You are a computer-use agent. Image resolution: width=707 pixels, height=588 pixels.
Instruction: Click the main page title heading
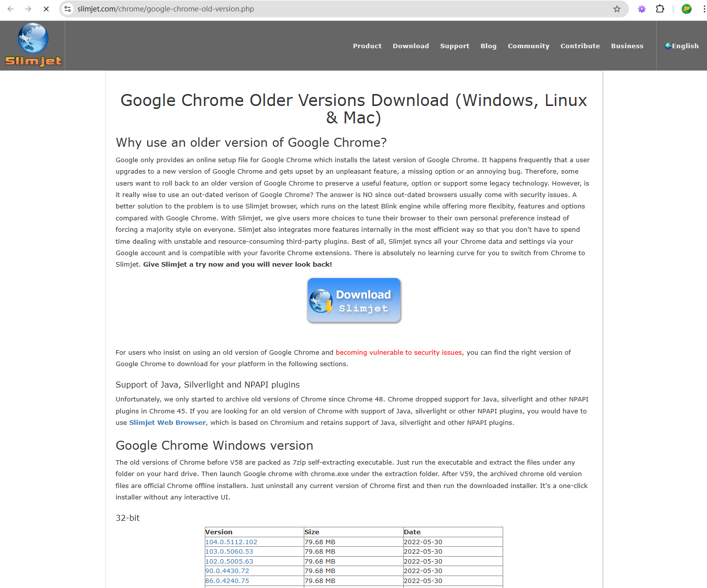pyautogui.click(x=354, y=109)
